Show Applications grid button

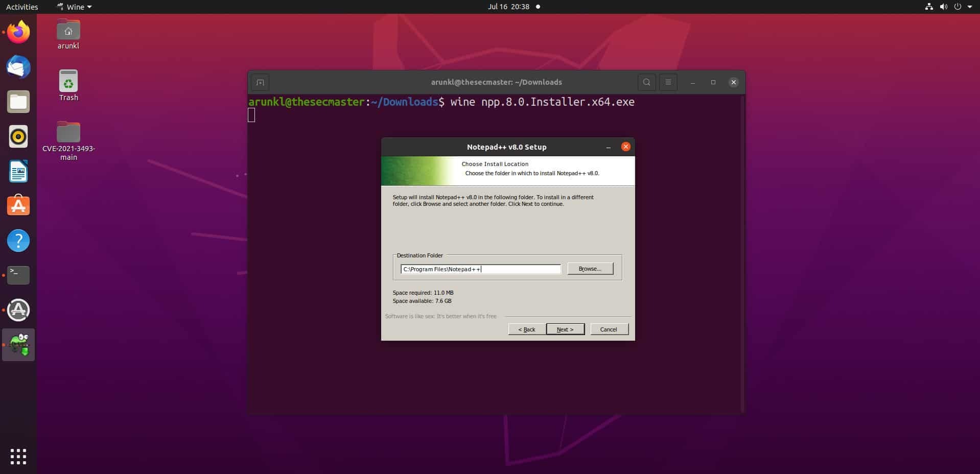tap(18, 456)
